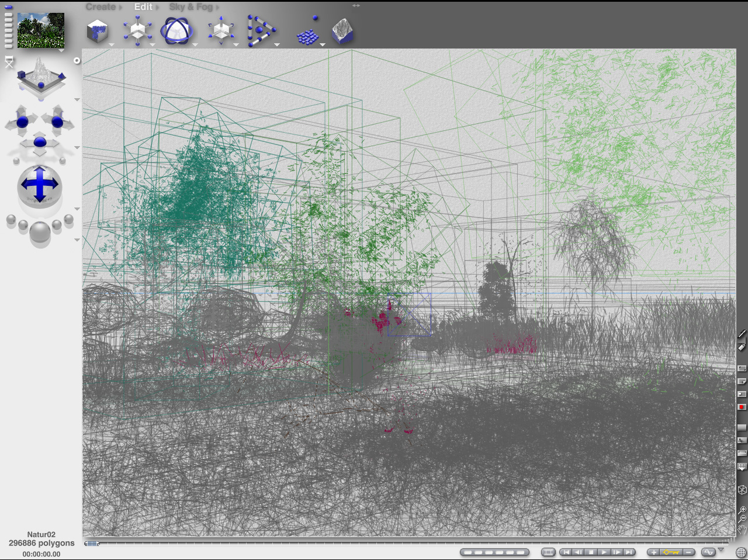Select the Align tool triangle icon
This screenshot has height=560, width=748.
(x=261, y=31)
